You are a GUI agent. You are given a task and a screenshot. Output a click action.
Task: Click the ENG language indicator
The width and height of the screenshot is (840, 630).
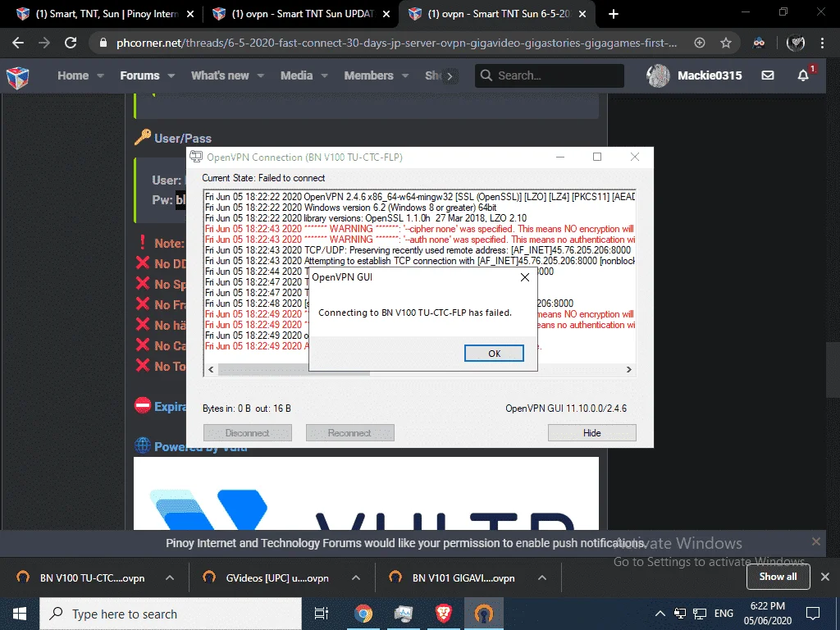pyautogui.click(x=724, y=614)
